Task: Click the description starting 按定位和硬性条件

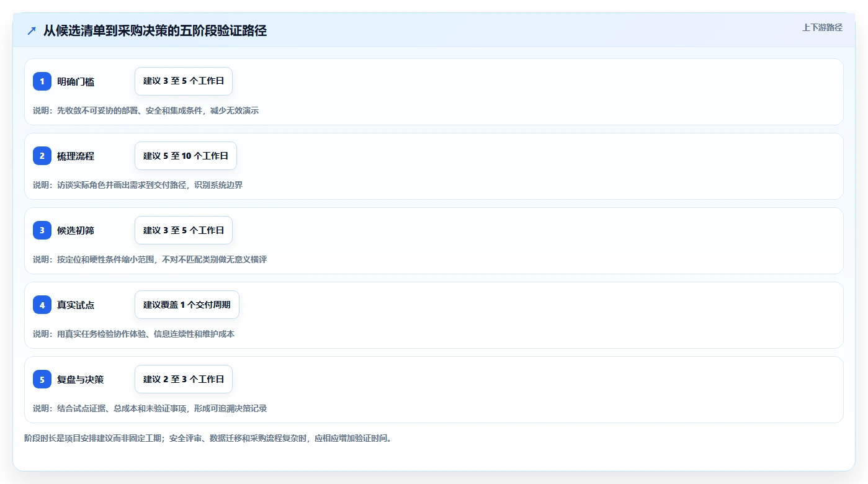Action: pos(150,259)
